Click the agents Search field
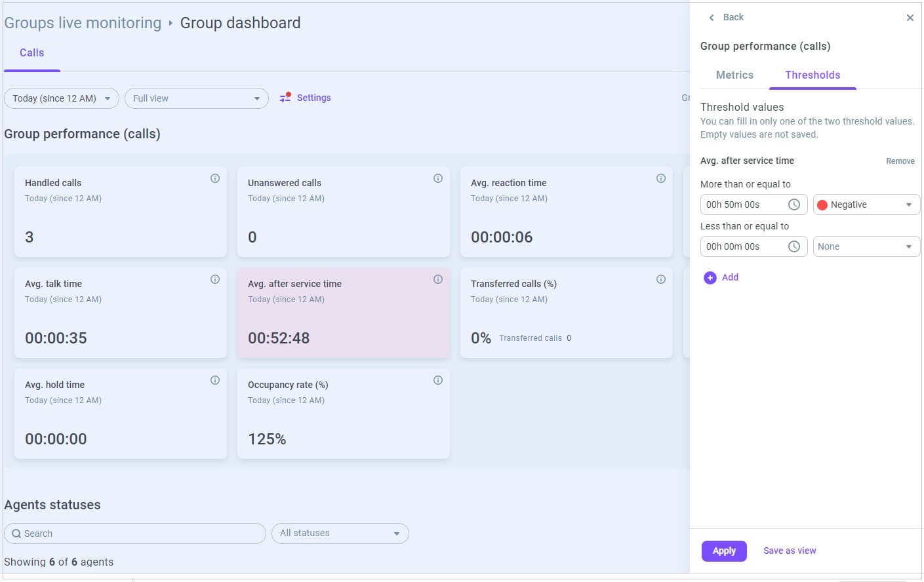This screenshot has height=582, width=924. tap(135, 533)
